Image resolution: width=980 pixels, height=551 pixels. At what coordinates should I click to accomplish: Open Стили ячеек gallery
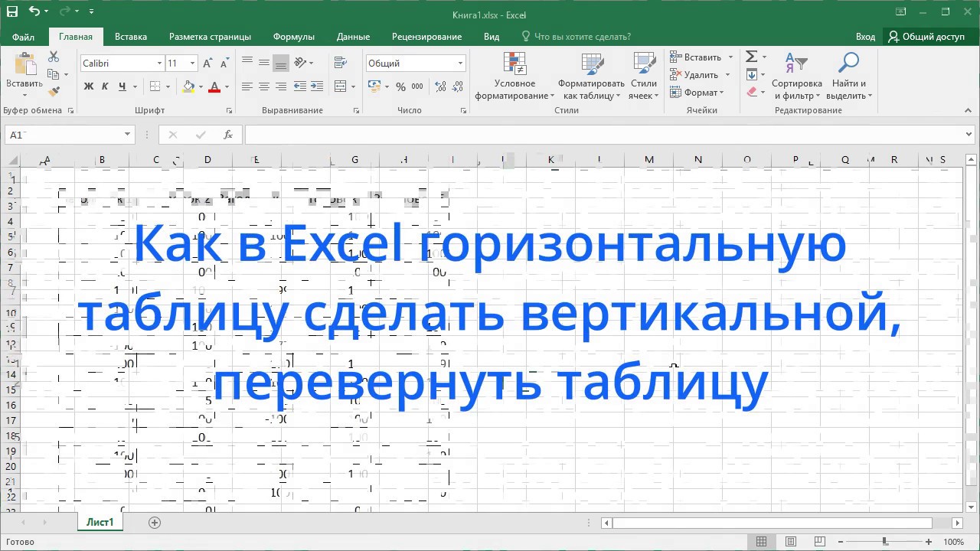click(643, 77)
